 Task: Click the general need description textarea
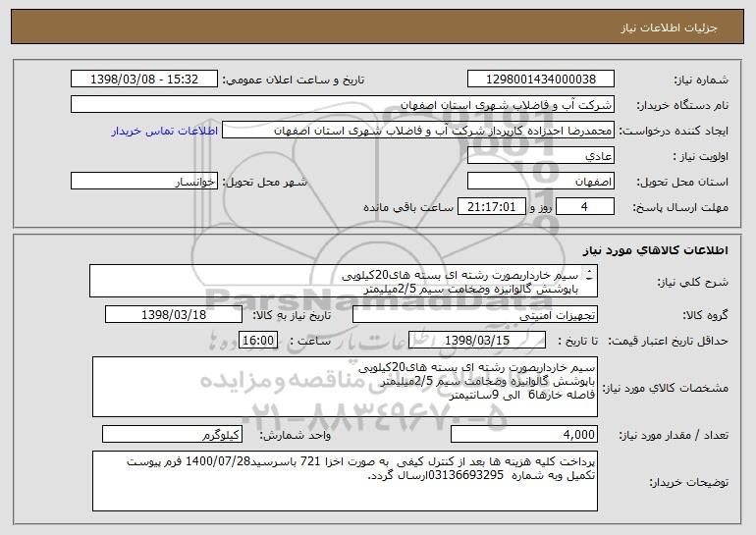point(344,281)
